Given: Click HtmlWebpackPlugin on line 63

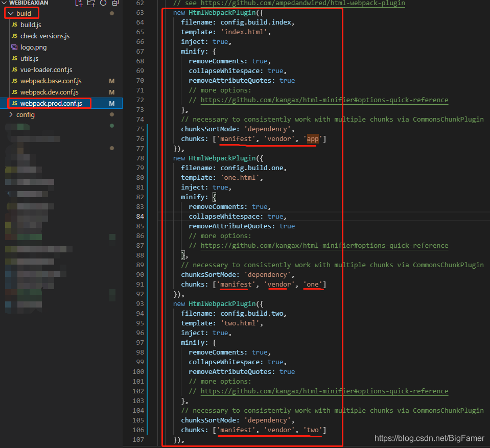Looking at the screenshot, I should pyautogui.click(x=222, y=13).
